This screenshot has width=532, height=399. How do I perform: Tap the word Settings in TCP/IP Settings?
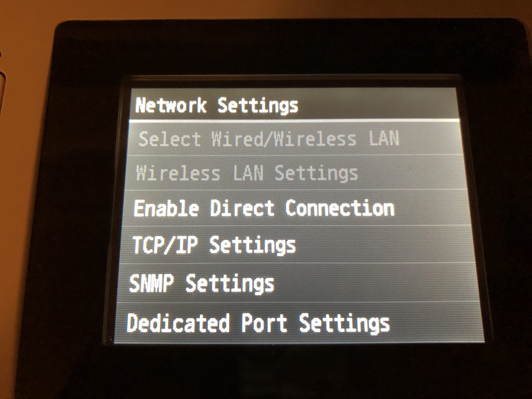pos(253,246)
